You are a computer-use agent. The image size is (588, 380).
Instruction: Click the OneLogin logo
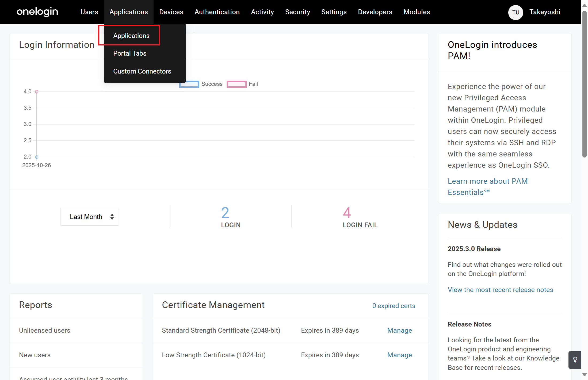[37, 12]
